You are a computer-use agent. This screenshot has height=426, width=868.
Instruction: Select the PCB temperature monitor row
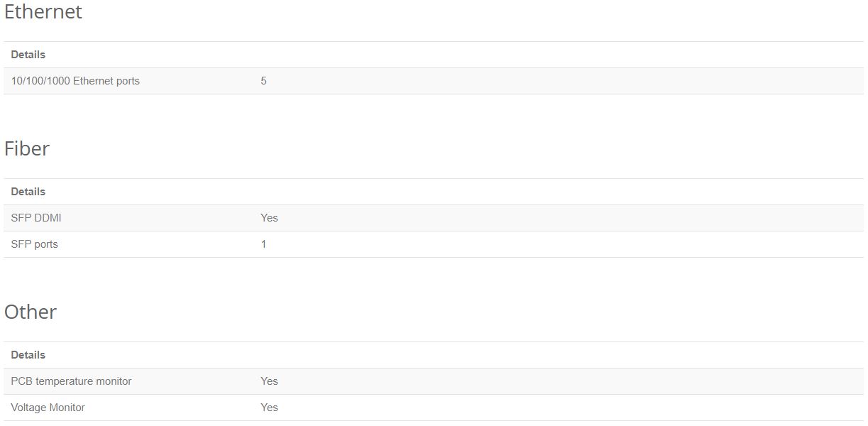(x=434, y=381)
